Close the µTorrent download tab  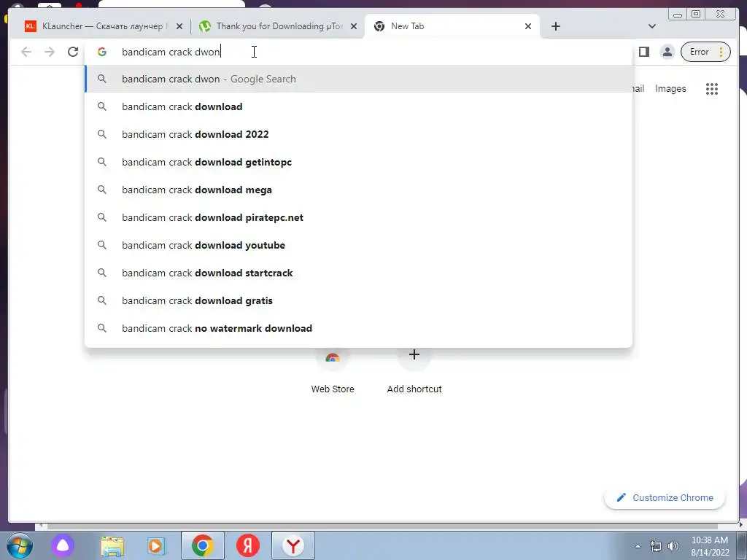pyautogui.click(x=354, y=26)
